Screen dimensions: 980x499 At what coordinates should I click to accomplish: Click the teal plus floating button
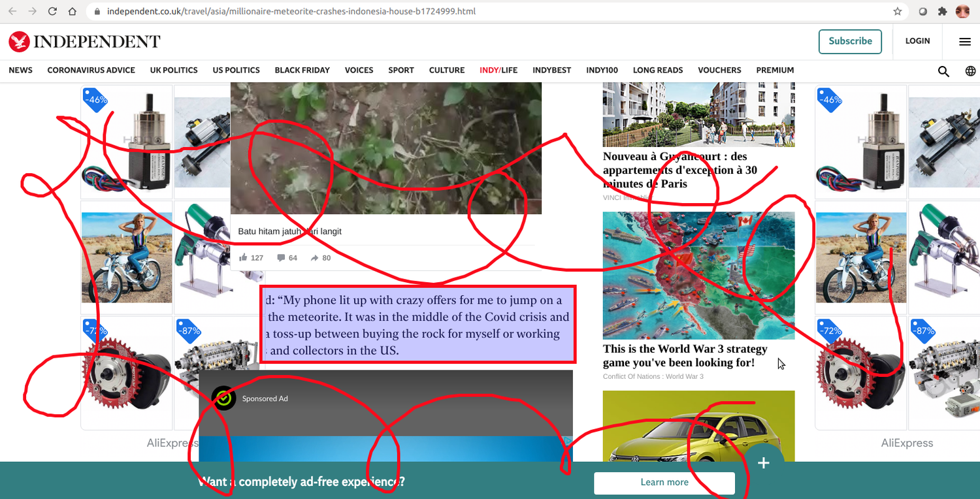pyautogui.click(x=763, y=463)
